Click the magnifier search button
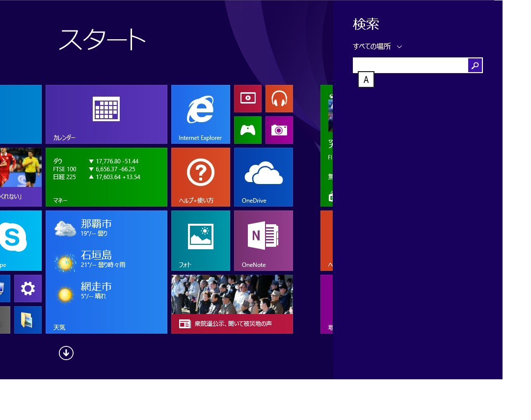Screen dimensions: 531x420 (475, 65)
